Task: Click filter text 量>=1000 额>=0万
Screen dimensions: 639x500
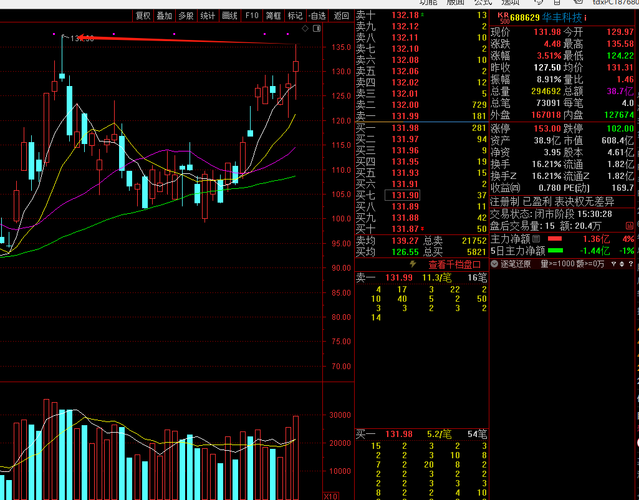Action: (572, 264)
